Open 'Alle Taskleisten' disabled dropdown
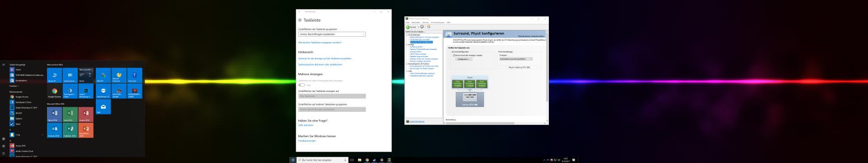This screenshot has height=163, width=868. tap(332, 96)
